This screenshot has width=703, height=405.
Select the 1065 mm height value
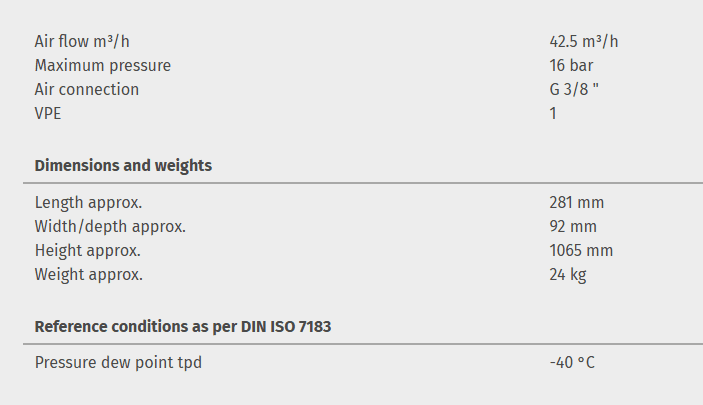pos(580,250)
